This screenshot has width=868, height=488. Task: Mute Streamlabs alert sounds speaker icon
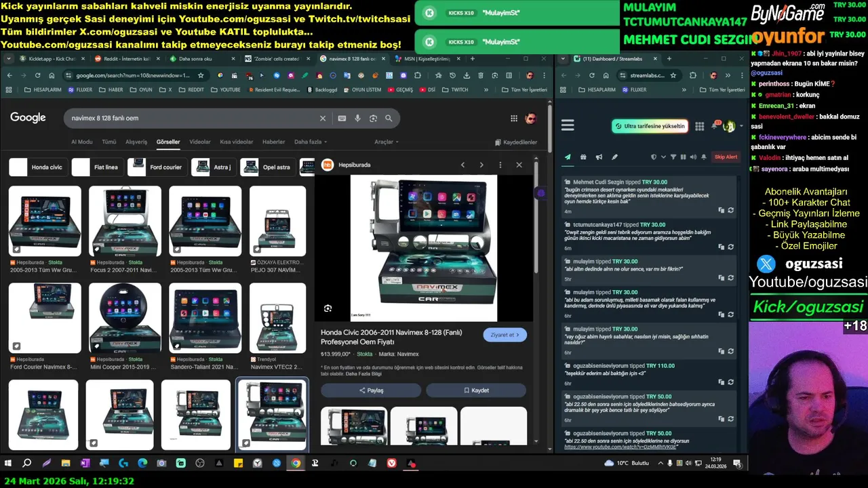[x=693, y=157]
